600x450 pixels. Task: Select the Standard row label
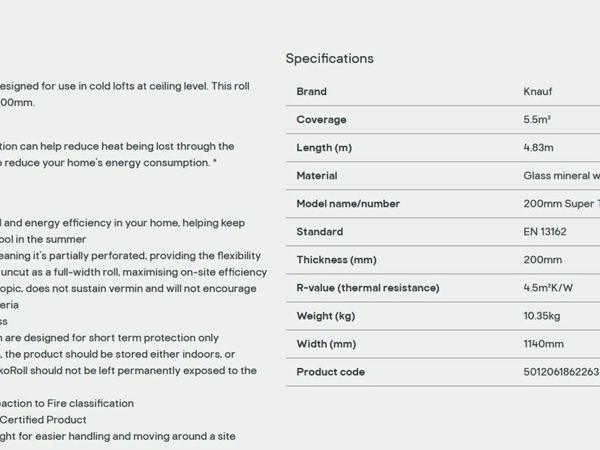coord(320,232)
